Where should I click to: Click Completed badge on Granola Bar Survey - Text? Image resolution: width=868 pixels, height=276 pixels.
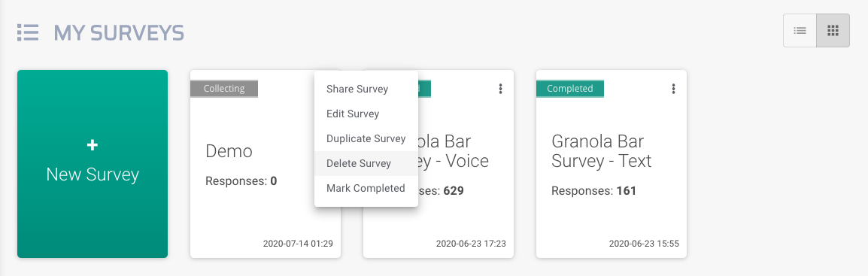[x=569, y=89]
